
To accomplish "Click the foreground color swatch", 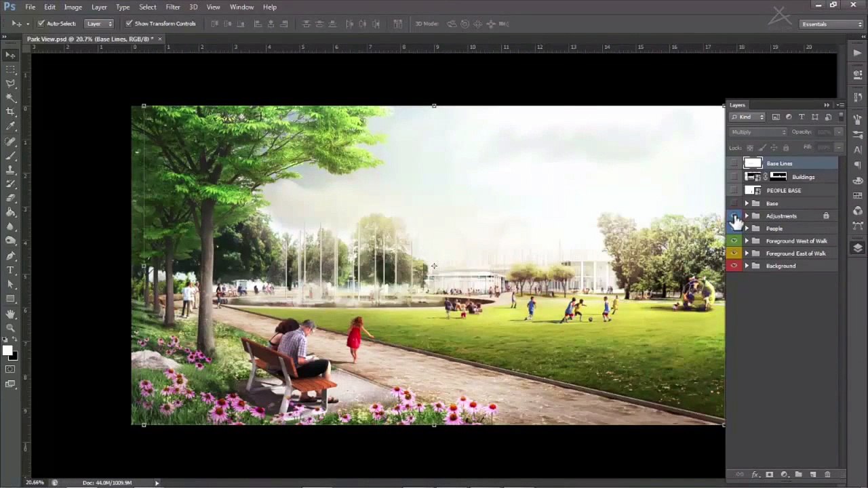I will coord(7,350).
